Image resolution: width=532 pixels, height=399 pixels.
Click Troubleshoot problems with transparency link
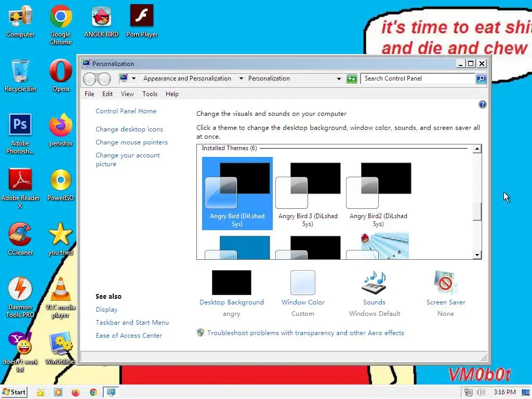coord(305,333)
